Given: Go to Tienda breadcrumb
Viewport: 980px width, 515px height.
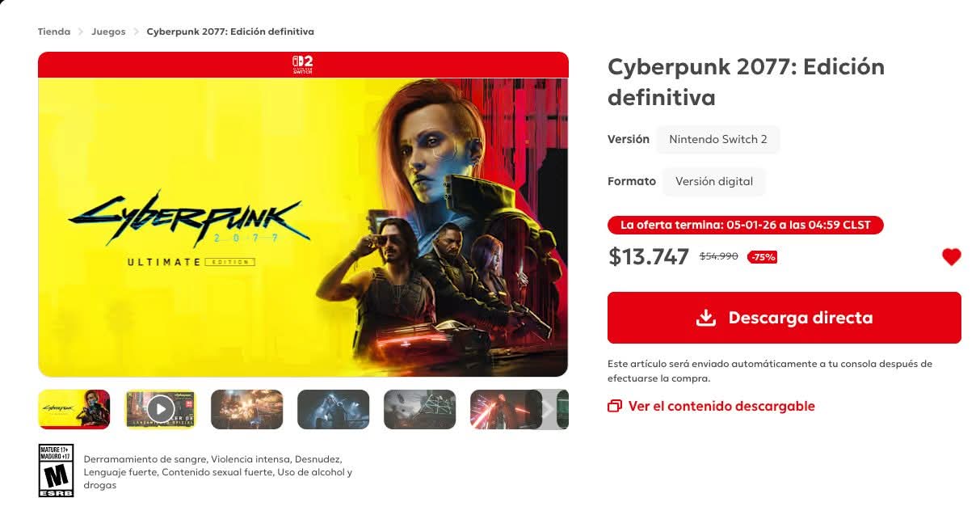Looking at the screenshot, I should (x=54, y=32).
